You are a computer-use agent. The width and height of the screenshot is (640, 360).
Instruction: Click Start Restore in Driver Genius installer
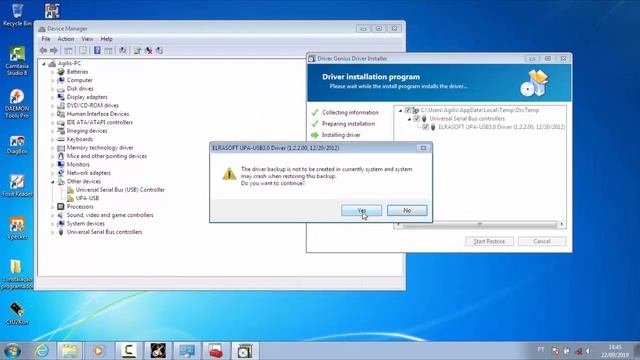489,241
